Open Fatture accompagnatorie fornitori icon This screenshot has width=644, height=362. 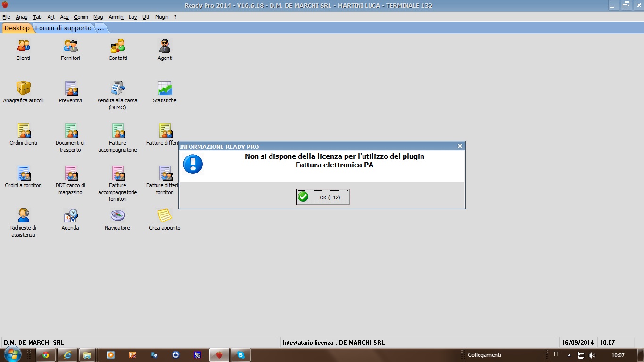pos(118,173)
